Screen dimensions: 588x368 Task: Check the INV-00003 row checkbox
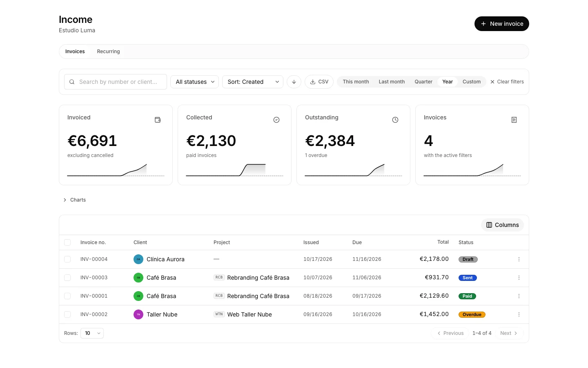tap(67, 278)
